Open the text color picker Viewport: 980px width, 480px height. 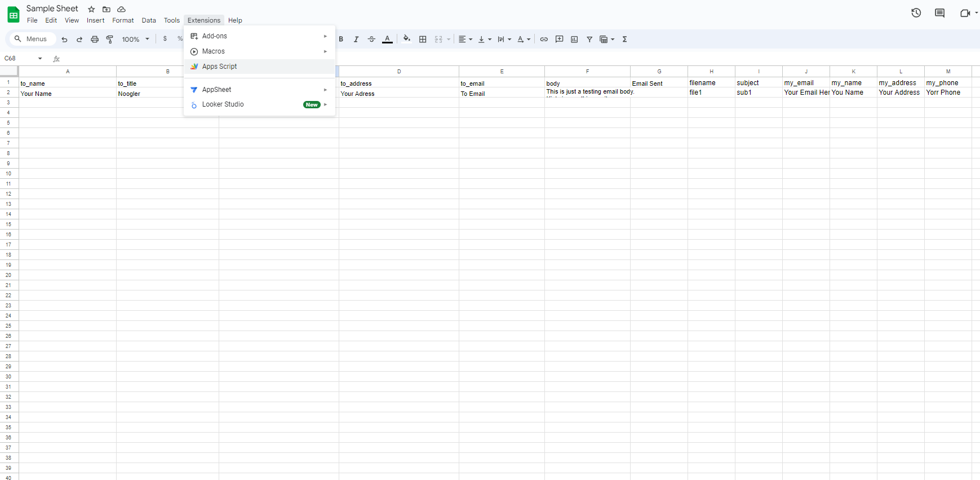[387, 39]
